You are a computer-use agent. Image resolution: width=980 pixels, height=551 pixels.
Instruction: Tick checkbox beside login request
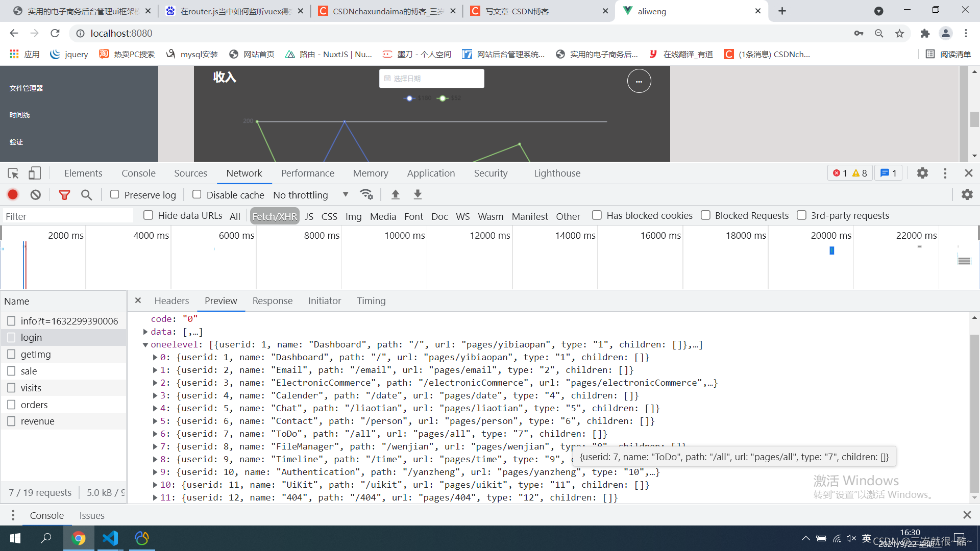coord(11,337)
